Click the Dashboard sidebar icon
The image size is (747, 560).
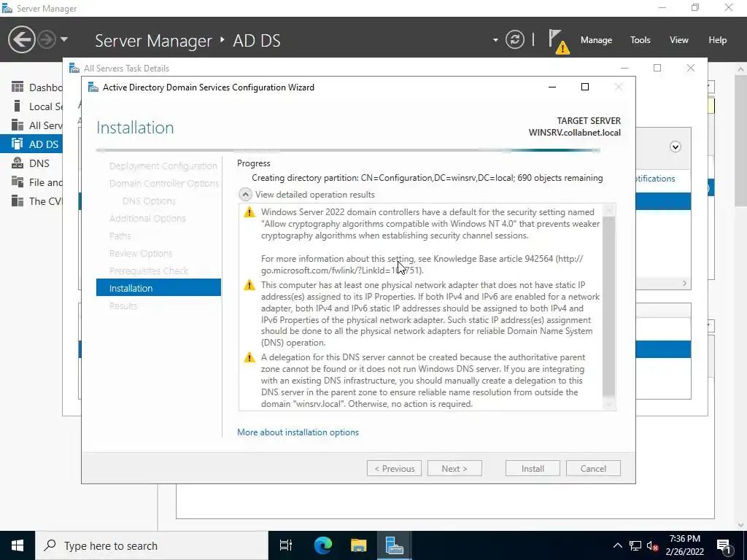[x=18, y=87]
